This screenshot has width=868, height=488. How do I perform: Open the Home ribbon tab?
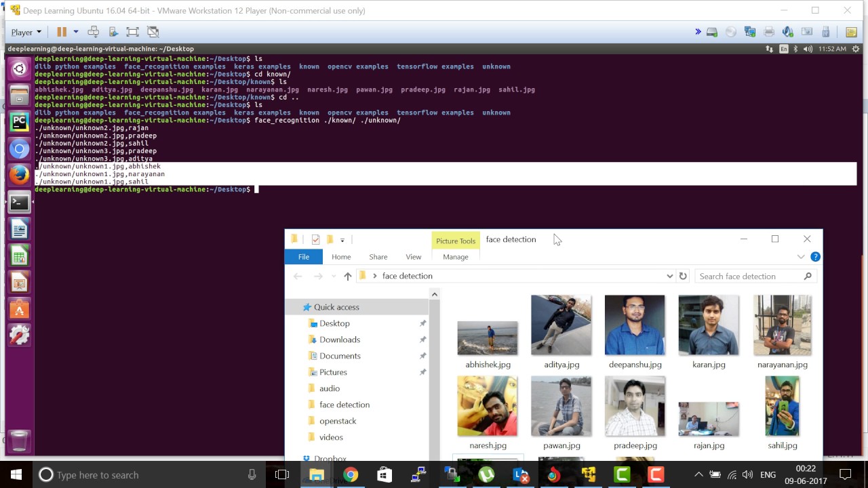point(341,257)
